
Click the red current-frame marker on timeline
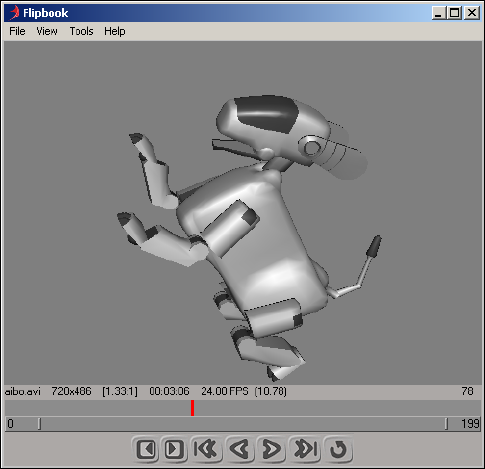192,408
